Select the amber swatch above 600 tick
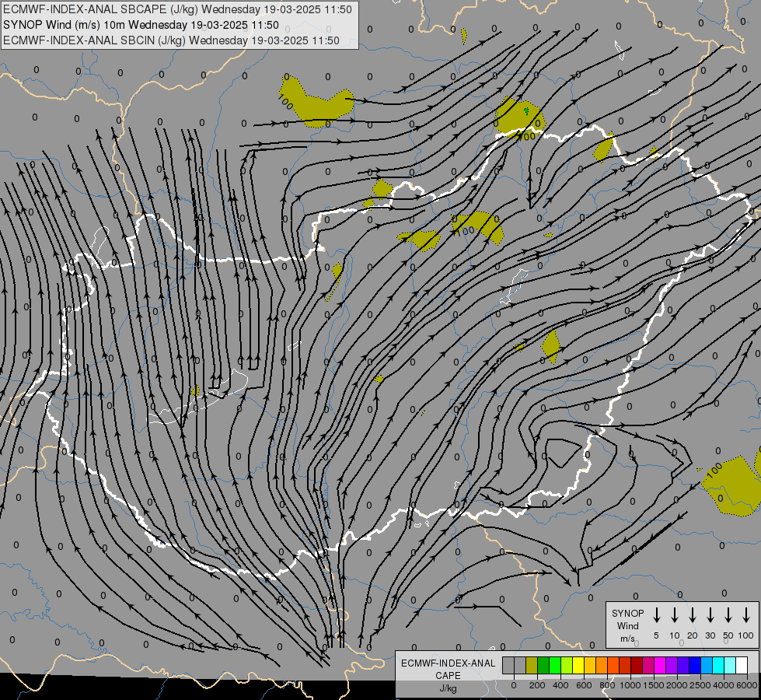761x700 pixels. (590, 665)
